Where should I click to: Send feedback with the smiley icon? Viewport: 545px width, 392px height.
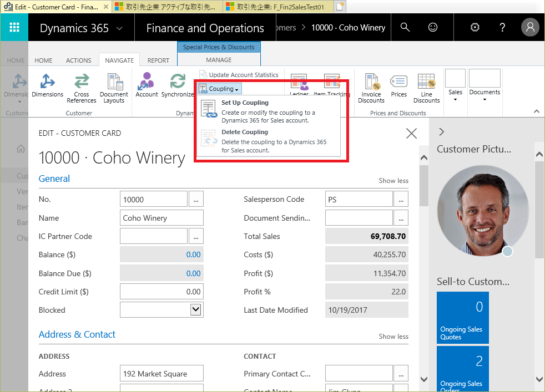[433, 27]
